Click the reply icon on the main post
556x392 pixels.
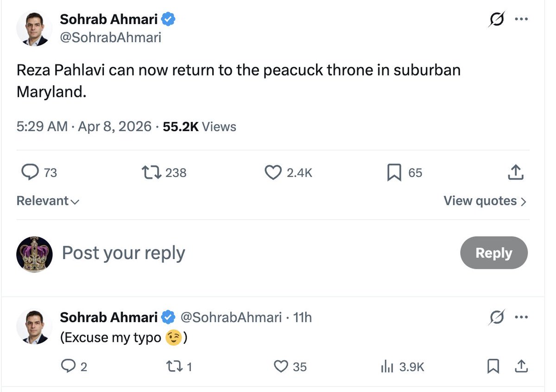pos(31,173)
